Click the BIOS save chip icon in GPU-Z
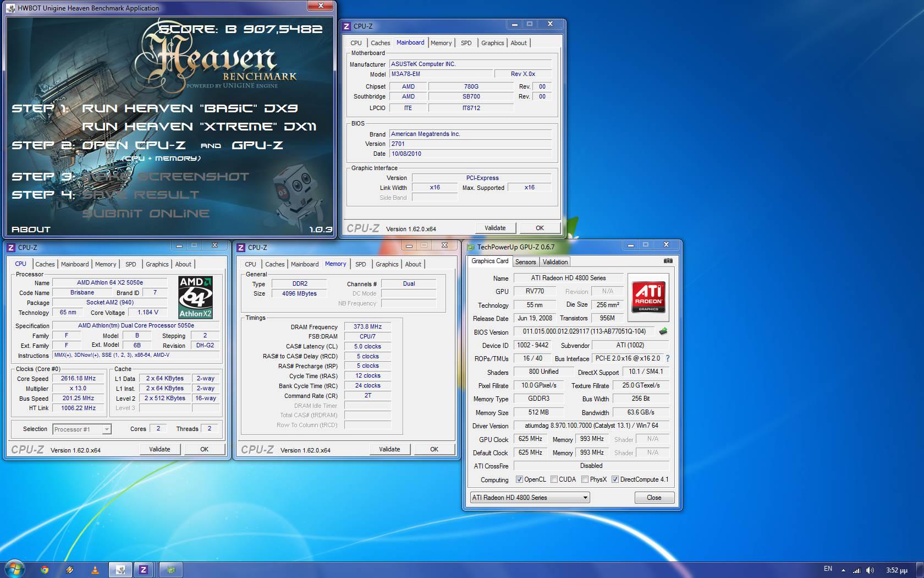This screenshot has height=578, width=924. coord(663,331)
